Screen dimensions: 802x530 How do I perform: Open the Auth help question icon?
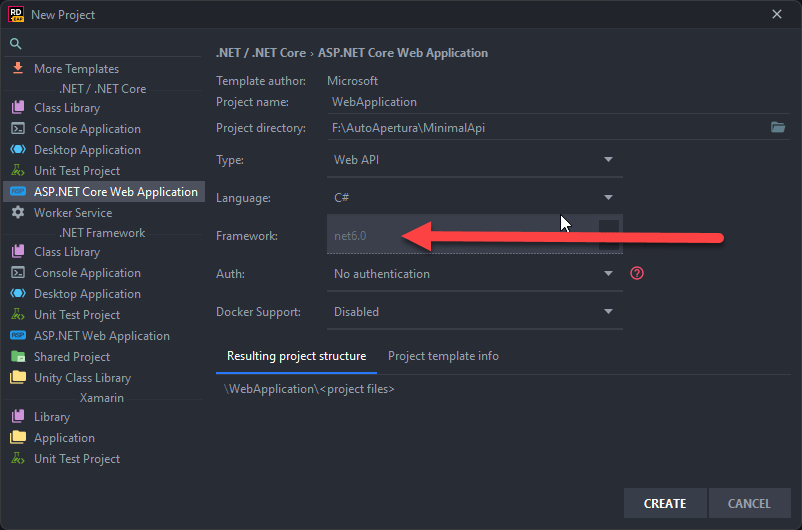[637, 273]
